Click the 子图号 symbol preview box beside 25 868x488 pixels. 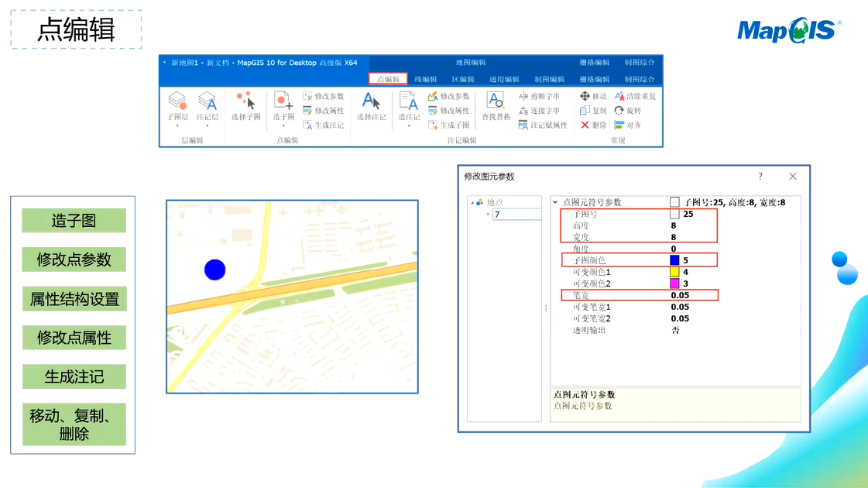coord(674,214)
